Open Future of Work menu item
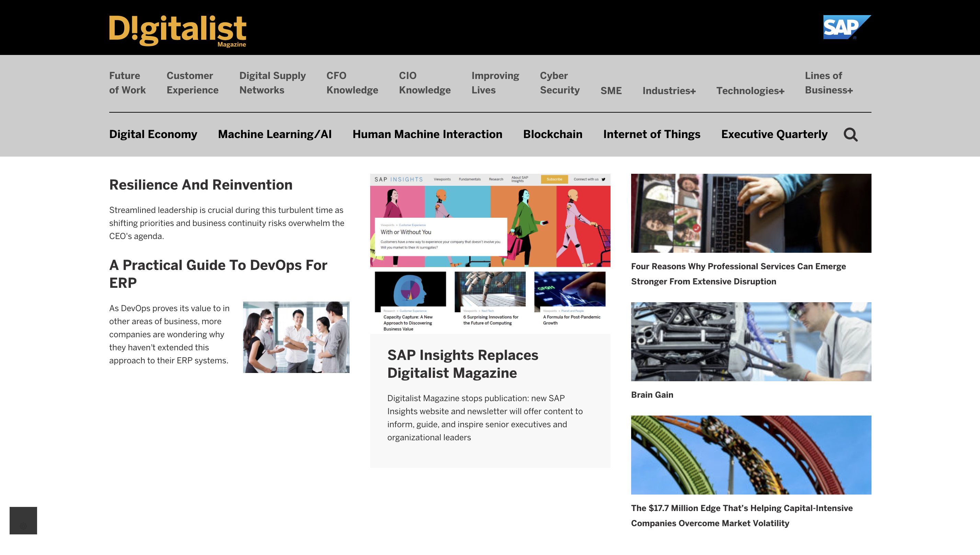 tap(127, 83)
